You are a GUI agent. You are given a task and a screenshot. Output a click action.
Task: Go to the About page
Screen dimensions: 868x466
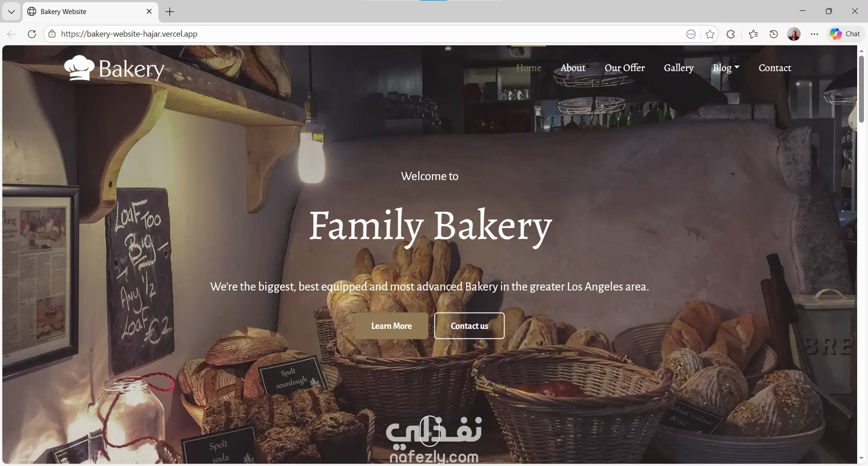(x=573, y=68)
